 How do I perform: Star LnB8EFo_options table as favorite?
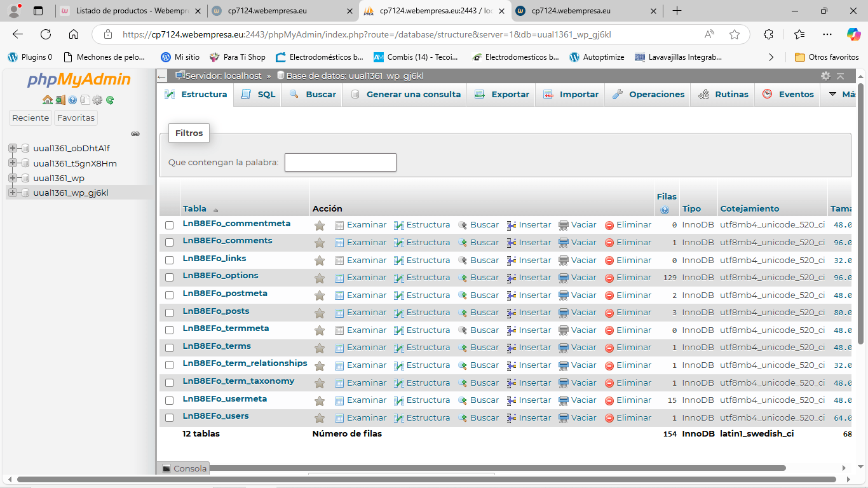point(320,278)
